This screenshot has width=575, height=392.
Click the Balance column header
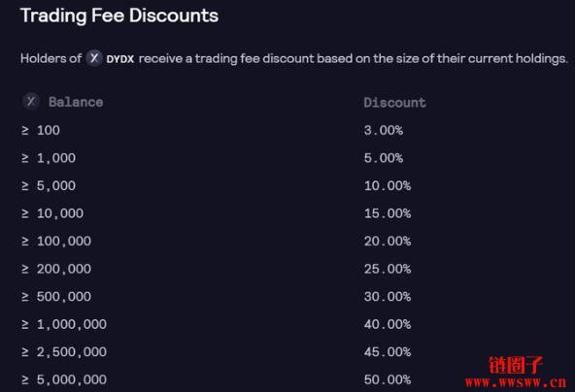[x=76, y=102]
